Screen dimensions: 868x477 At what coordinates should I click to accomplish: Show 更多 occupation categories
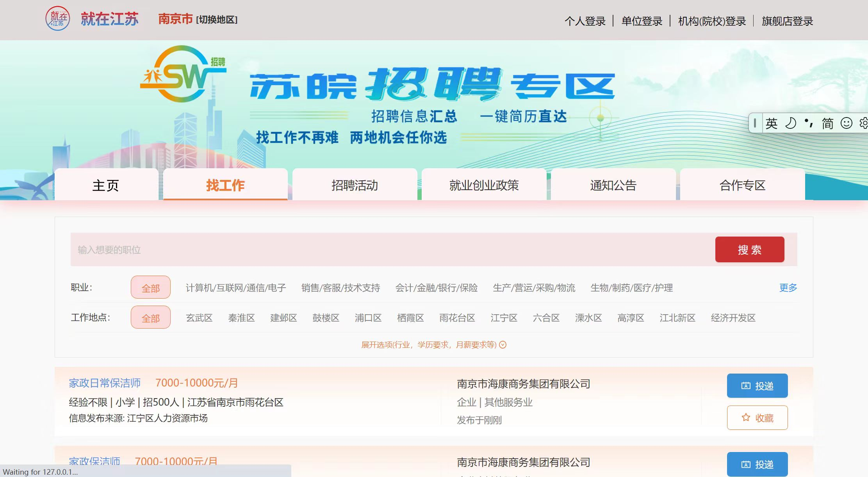tap(788, 288)
